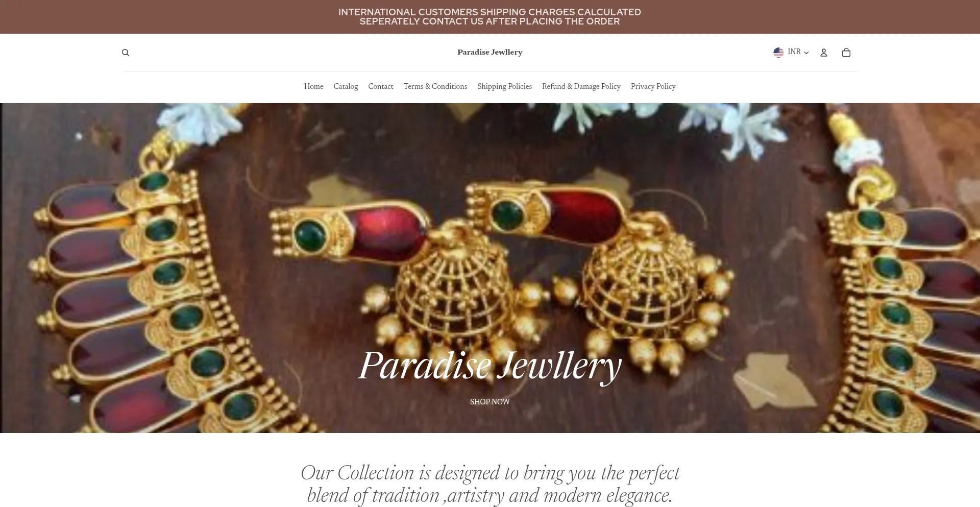Image resolution: width=980 pixels, height=507 pixels.
Task: Click the SHOP NOW button
Action: click(489, 402)
